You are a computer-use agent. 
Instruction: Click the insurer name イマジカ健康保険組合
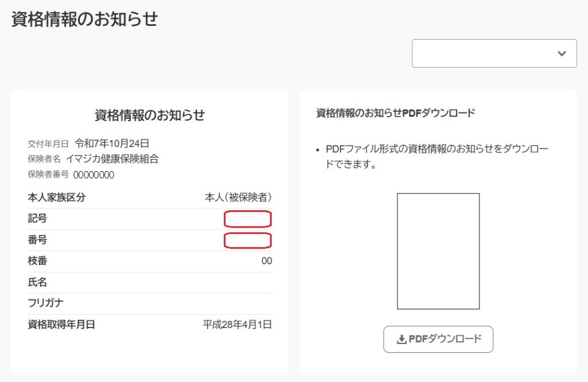[112, 159]
